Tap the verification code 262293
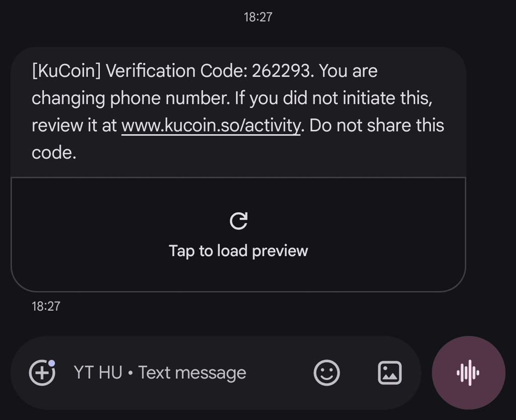 [281, 71]
